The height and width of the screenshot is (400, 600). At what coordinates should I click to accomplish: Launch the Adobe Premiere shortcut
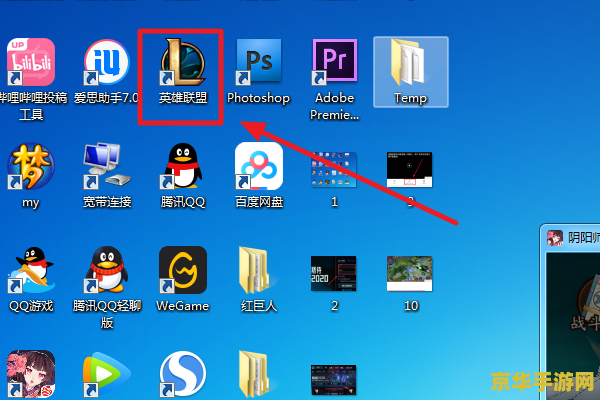point(334,61)
